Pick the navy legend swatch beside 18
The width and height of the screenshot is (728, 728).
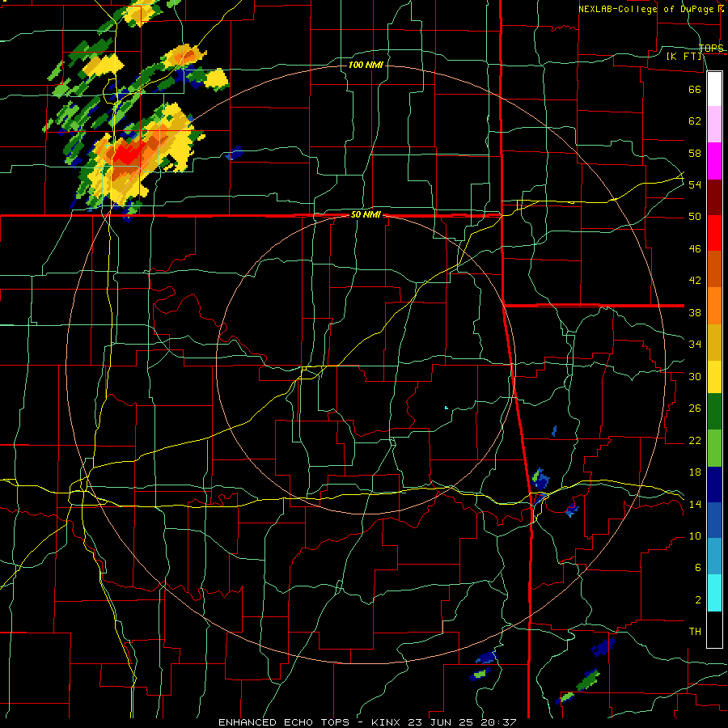click(714, 485)
